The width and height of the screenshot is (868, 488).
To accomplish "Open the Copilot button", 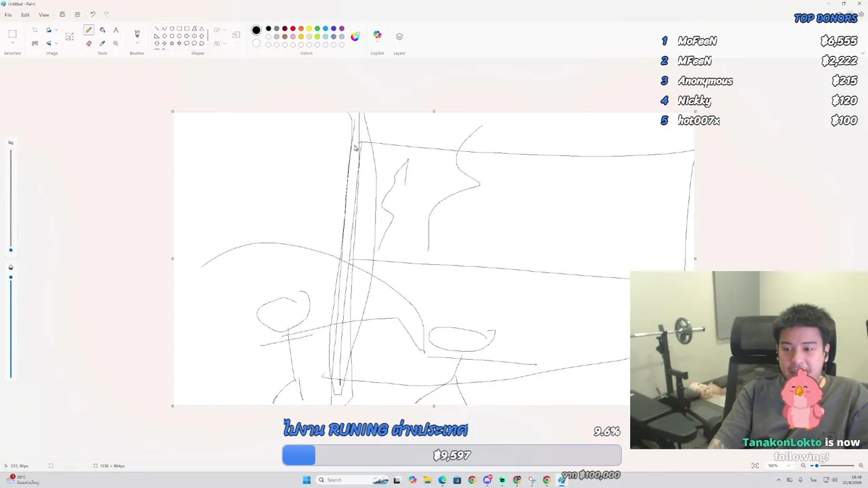I will [377, 35].
